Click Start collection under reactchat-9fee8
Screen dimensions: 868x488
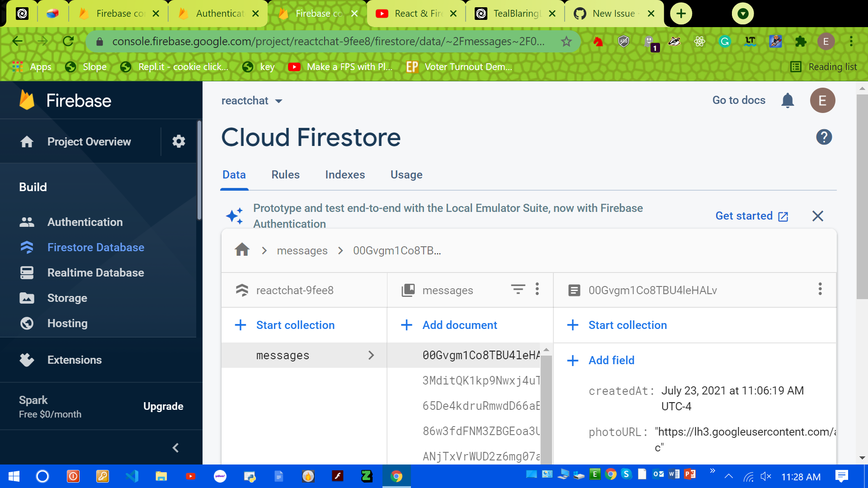285,325
